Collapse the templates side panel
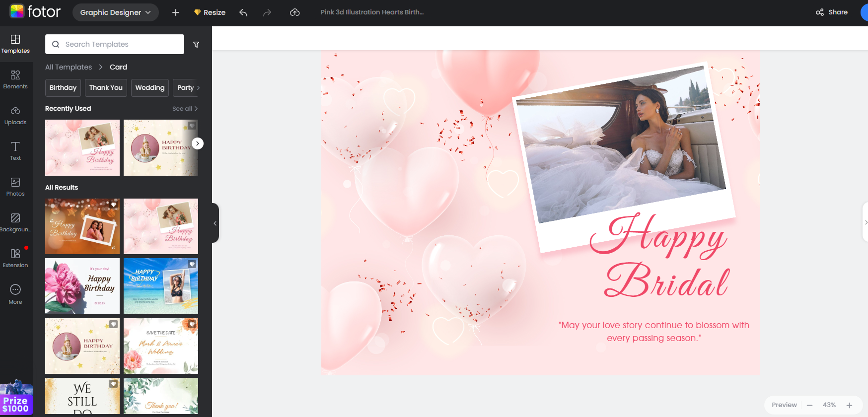Viewport: 868px width, 417px height. (215, 223)
